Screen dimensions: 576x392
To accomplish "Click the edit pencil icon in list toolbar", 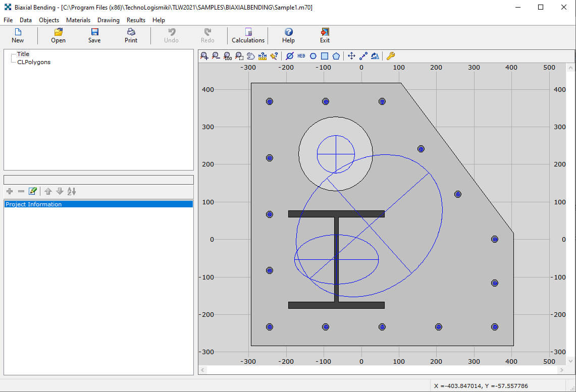I will [33, 191].
